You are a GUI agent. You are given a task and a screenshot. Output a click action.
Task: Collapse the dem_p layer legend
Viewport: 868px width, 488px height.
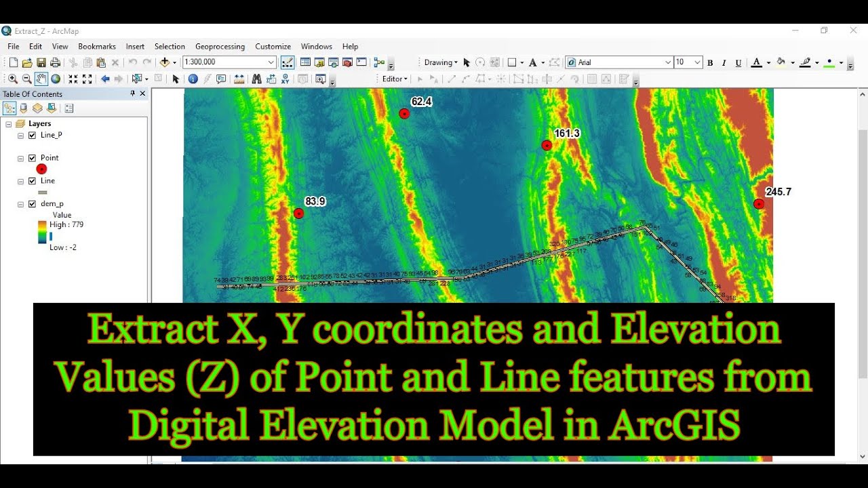pos(21,204)
